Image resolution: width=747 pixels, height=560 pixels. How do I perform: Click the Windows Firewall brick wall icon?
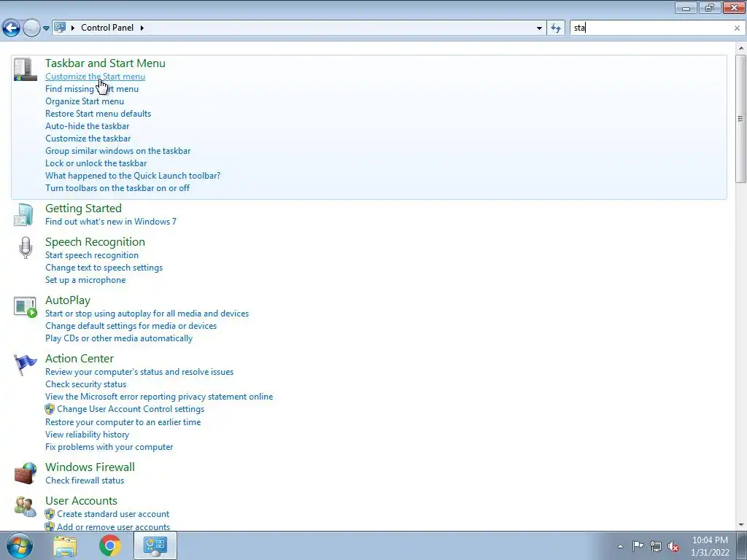[x=26, y=472]
